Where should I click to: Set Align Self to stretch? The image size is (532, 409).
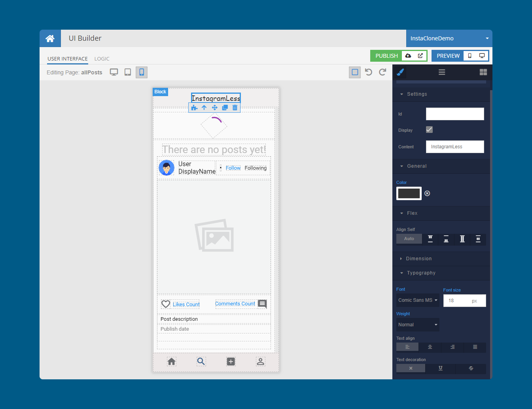point(462,239)
